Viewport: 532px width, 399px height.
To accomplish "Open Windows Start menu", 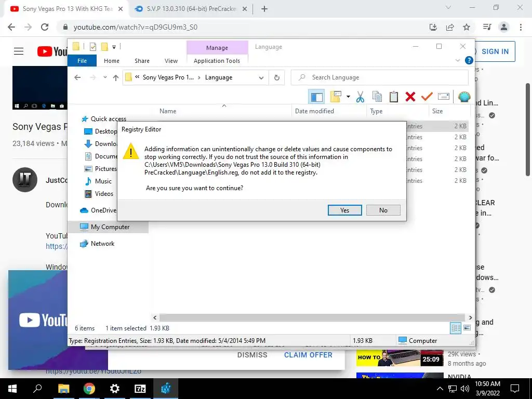I will point(12,389).
